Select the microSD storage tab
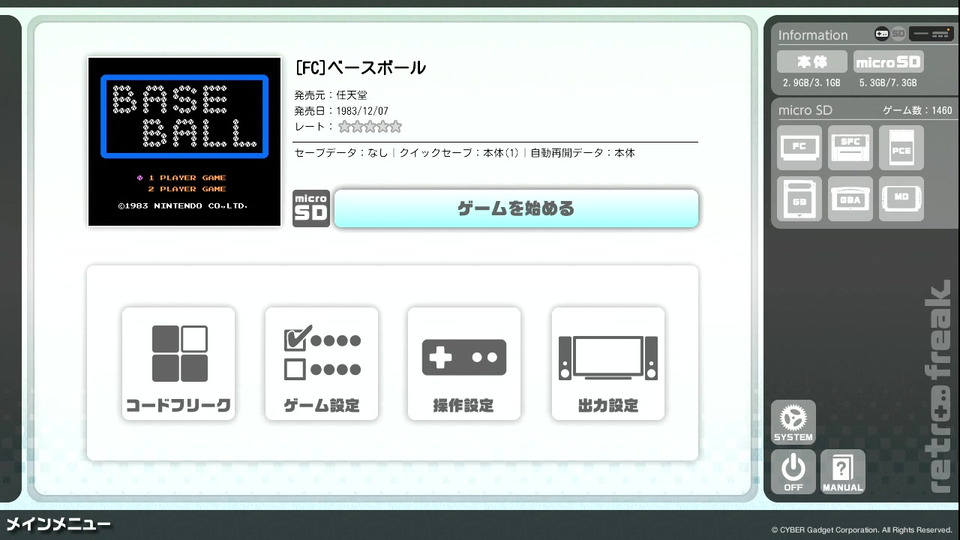960x540 pixels. pos(888,62)
